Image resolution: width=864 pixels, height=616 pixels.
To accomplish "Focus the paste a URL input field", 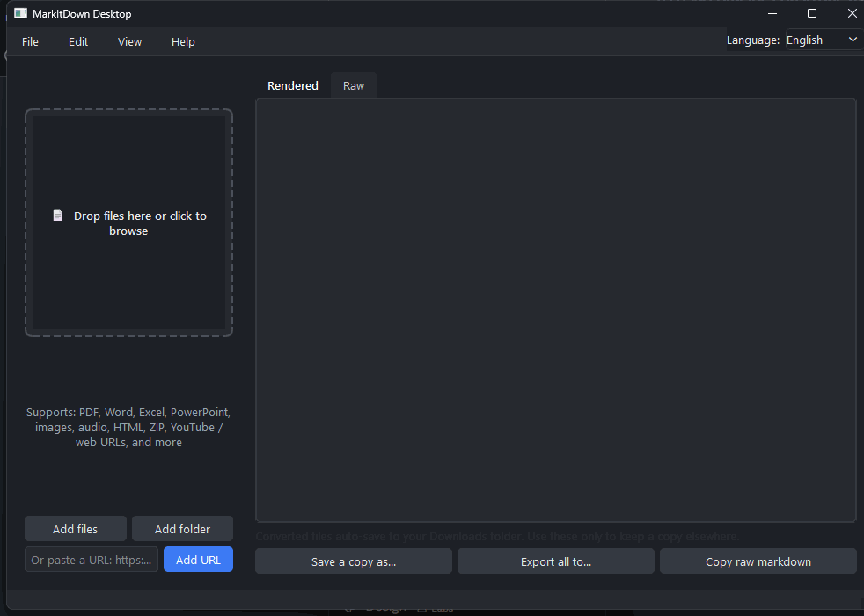I will point(92,560).
